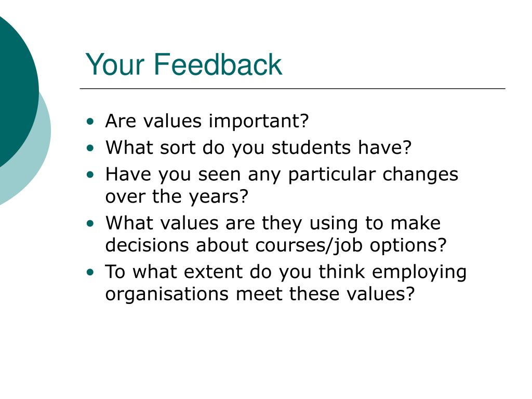532x399 pixels.
Task: Click 'What values are they using to make'
Action: [273, 223]
